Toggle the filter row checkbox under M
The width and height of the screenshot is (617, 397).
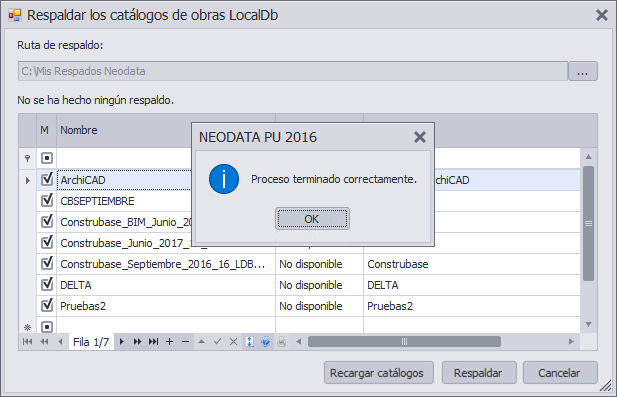pos(47,158)
